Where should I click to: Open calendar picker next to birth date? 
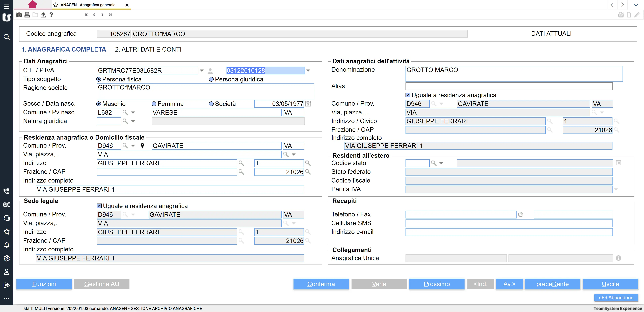308,104
